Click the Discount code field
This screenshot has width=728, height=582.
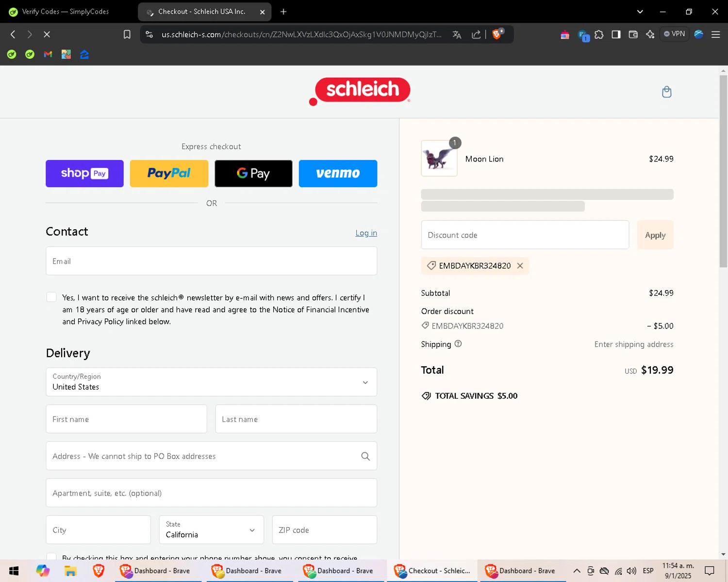click(525, 235)
